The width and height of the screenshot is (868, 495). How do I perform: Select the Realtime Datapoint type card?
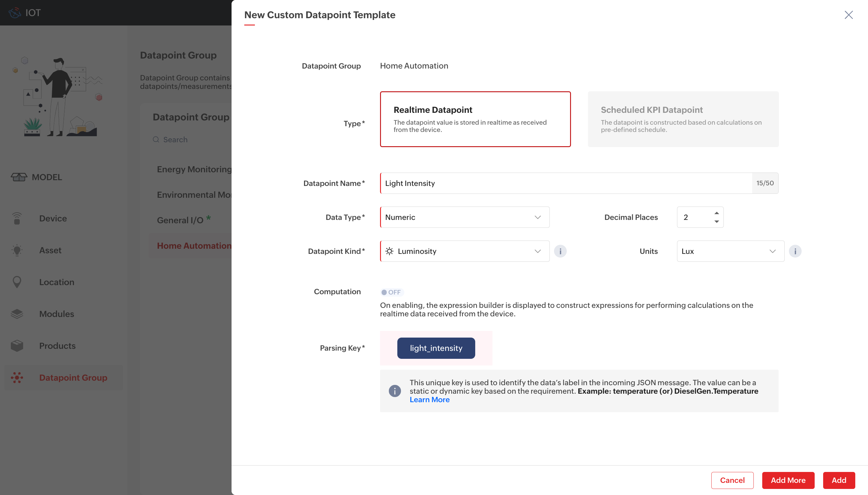point(475,119)
